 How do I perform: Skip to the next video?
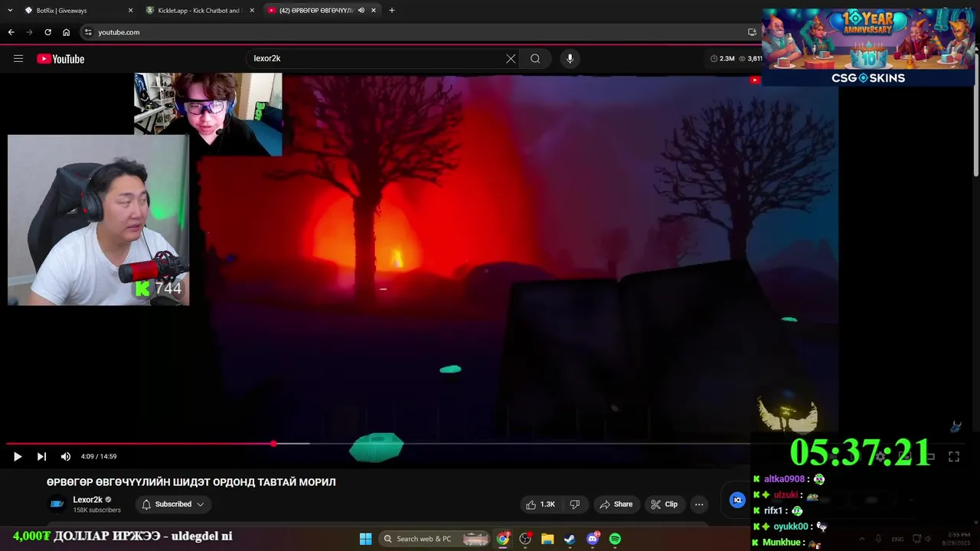click(41, 456)
